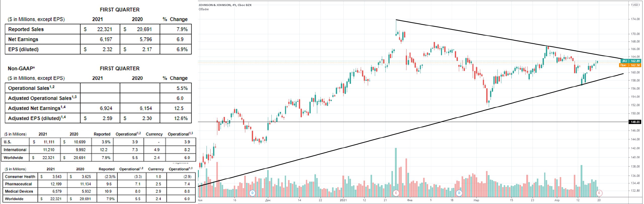Viewport: 644px width, 204px height.
Task: Click the Мар label on time axis
Action: 476,200
